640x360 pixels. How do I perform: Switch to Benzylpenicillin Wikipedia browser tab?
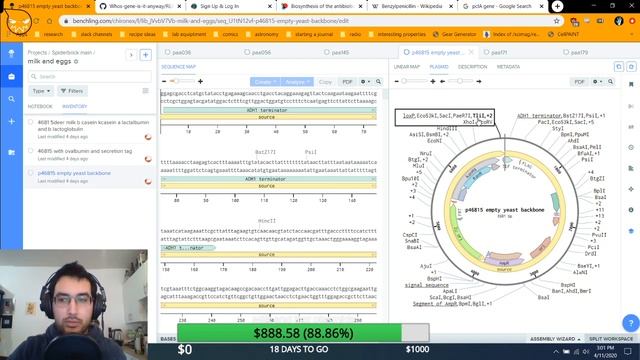click(412, 6)
